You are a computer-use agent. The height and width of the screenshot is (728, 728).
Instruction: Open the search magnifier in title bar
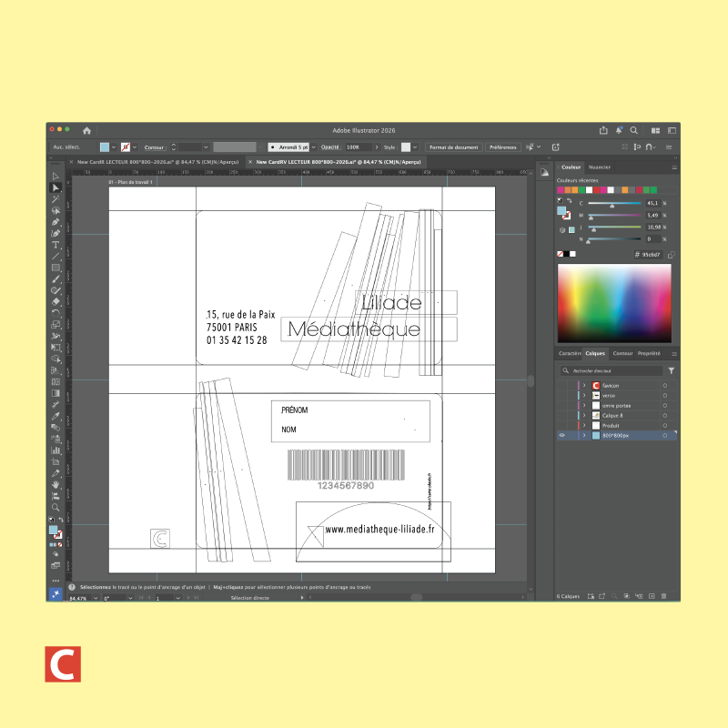pyautogui.click(x=633, y=130)
